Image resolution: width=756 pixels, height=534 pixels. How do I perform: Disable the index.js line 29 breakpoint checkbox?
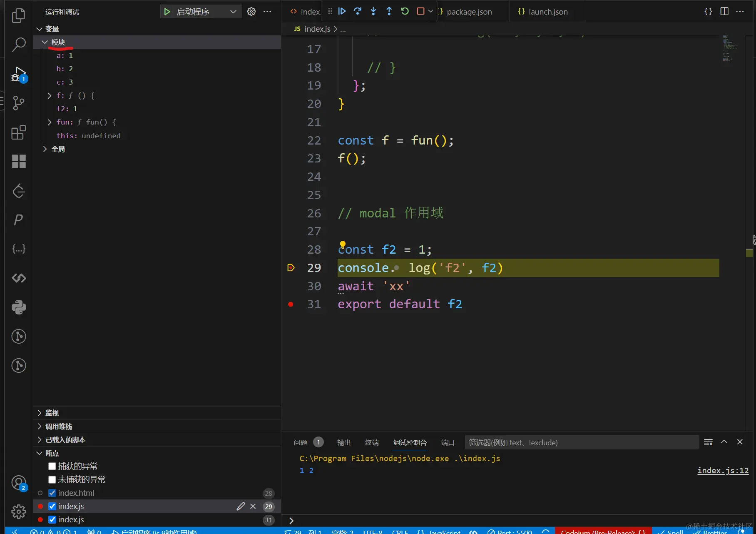(x=52, y=506)
